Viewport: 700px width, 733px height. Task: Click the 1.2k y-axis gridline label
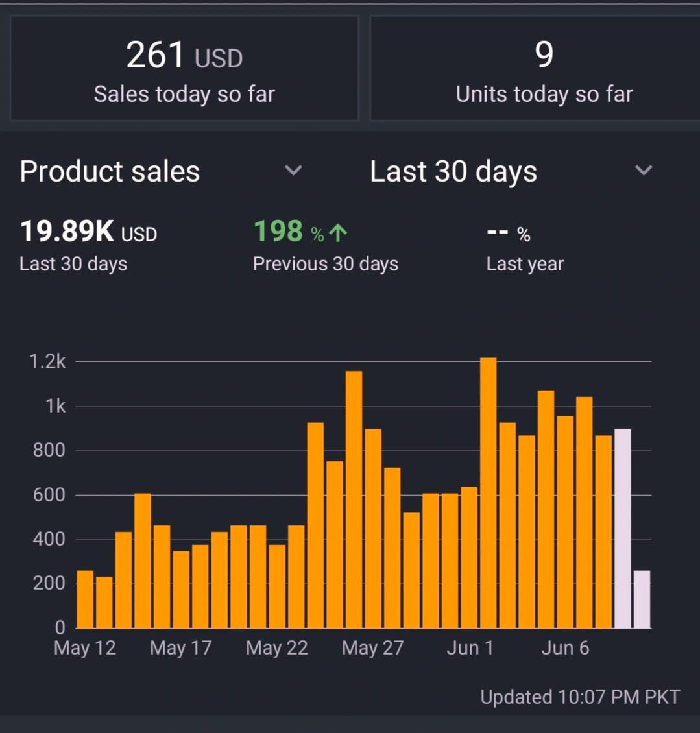tap(47, 361)
